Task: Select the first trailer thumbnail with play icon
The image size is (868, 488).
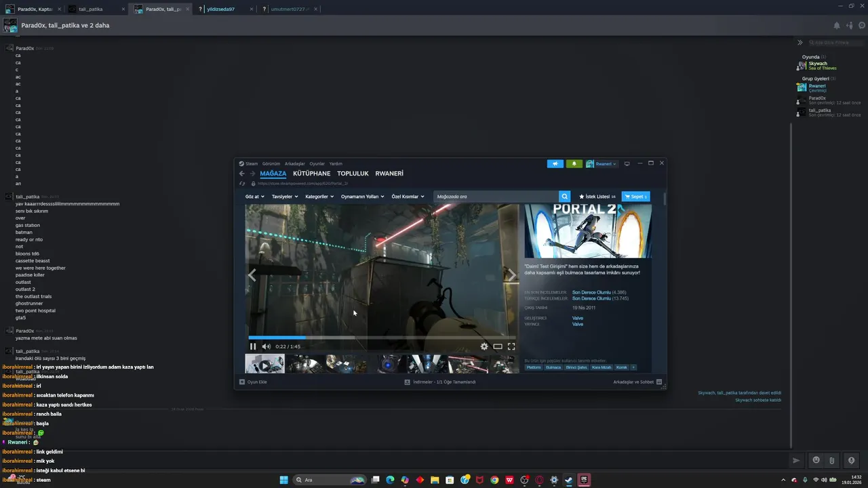Action: click(264, 365)
